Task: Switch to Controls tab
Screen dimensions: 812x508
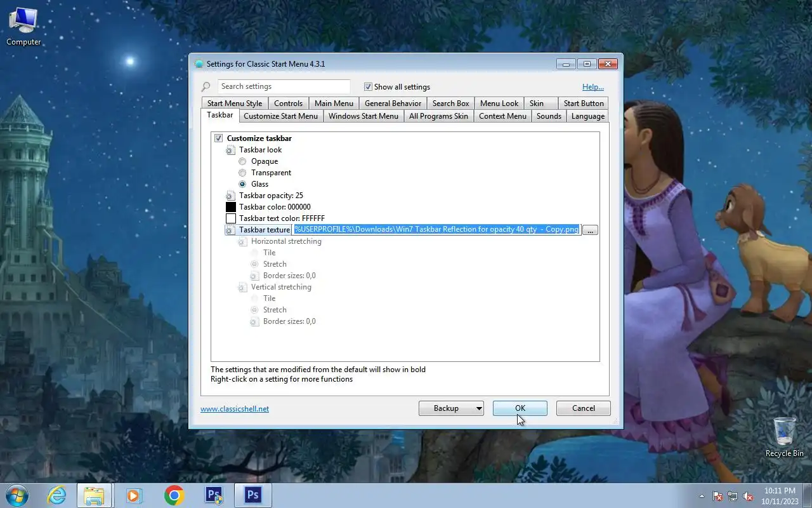Action: [x=289, y=104]
